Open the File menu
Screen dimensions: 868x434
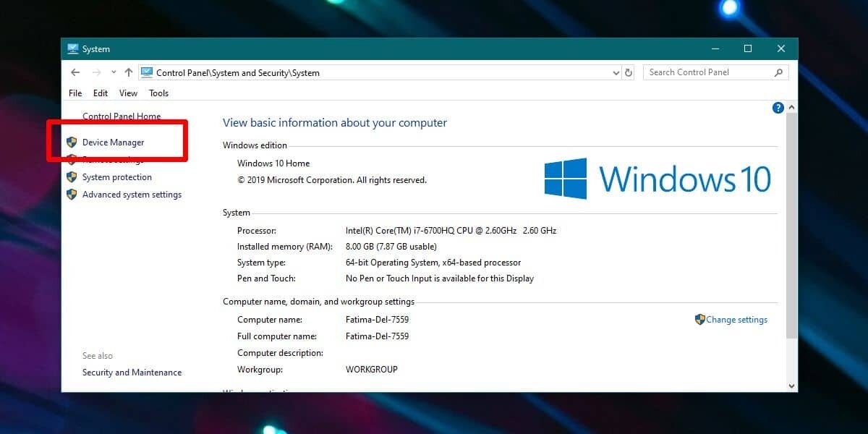75,93
